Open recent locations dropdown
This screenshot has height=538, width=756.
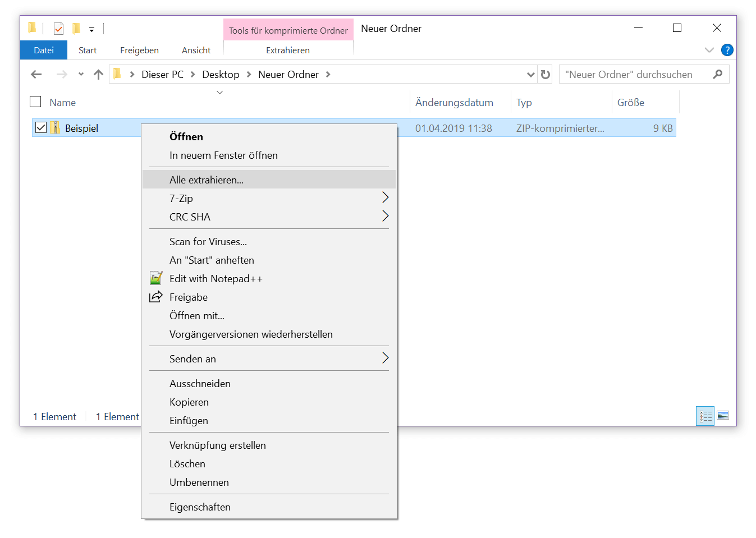click(81, 74)
